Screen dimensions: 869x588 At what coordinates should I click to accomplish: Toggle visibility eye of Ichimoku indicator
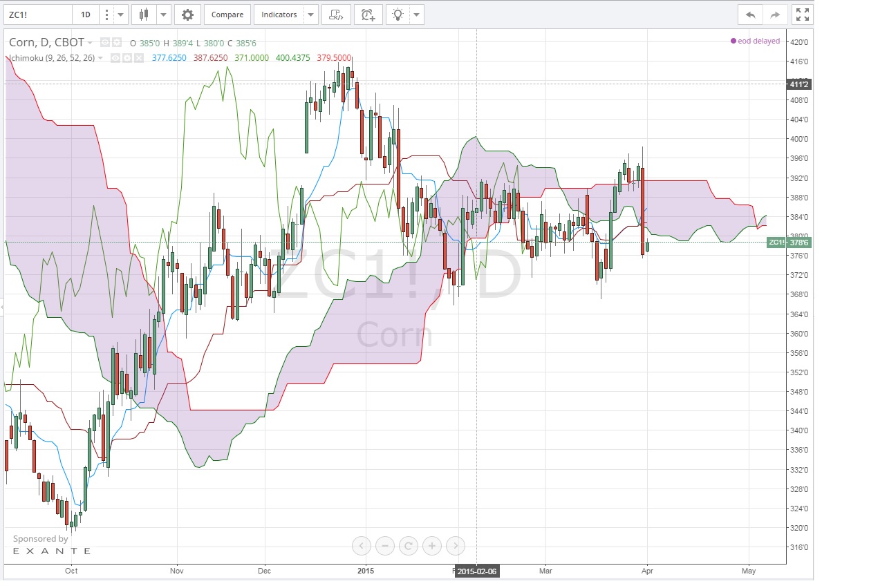(x=116, y=58)
